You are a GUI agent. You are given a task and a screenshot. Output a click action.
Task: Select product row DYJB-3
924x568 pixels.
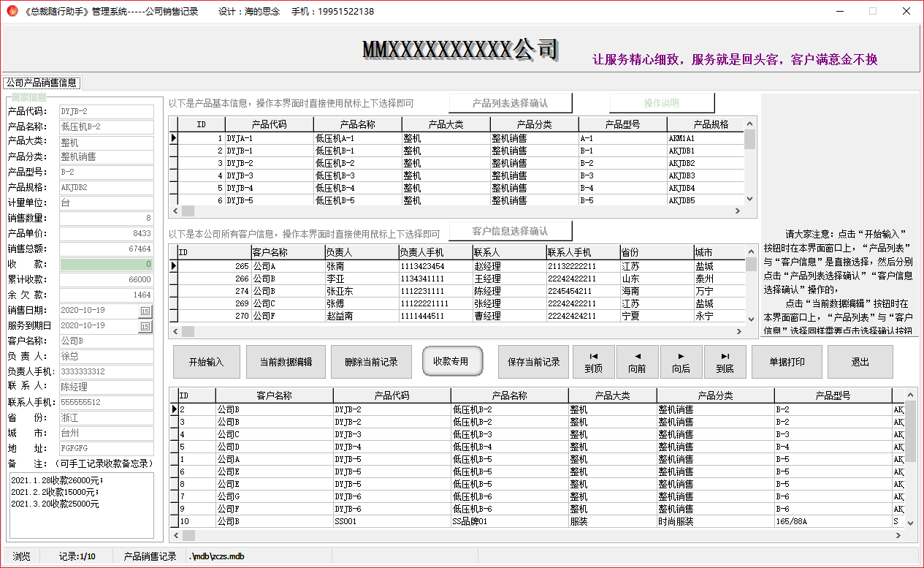[457, 175]
